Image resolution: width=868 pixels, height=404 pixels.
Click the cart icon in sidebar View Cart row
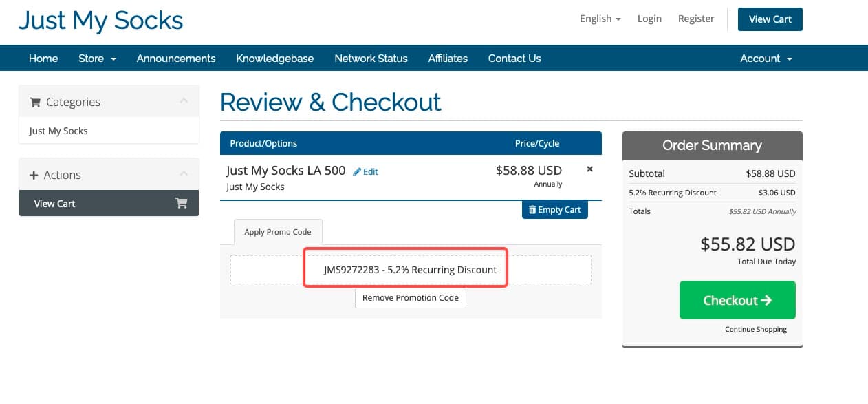[182, 203]
